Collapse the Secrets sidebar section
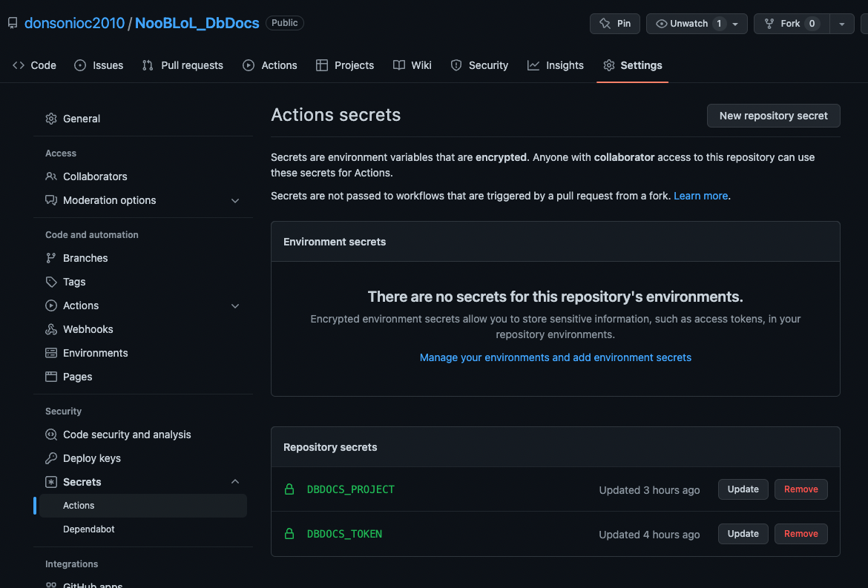This screenshot has width=868, height=588. [x=235, y=482]
